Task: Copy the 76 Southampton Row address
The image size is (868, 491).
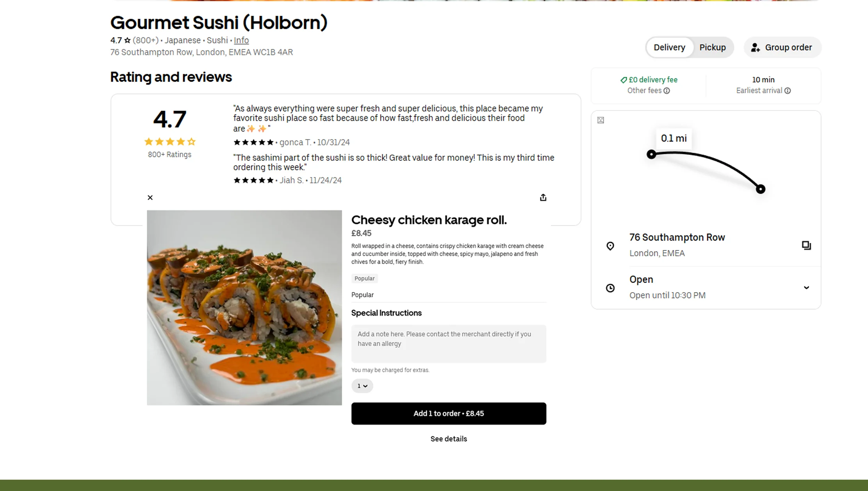Action: click(806, 245)
